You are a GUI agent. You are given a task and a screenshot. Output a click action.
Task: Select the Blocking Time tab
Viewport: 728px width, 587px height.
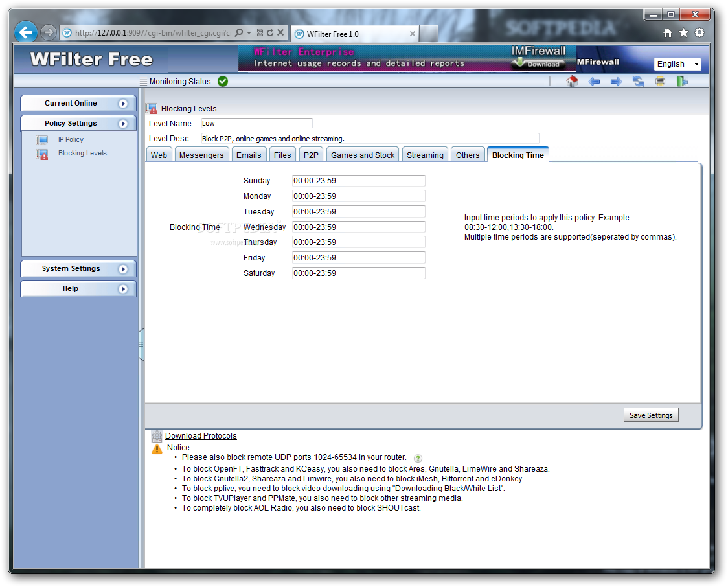[518, 155]
